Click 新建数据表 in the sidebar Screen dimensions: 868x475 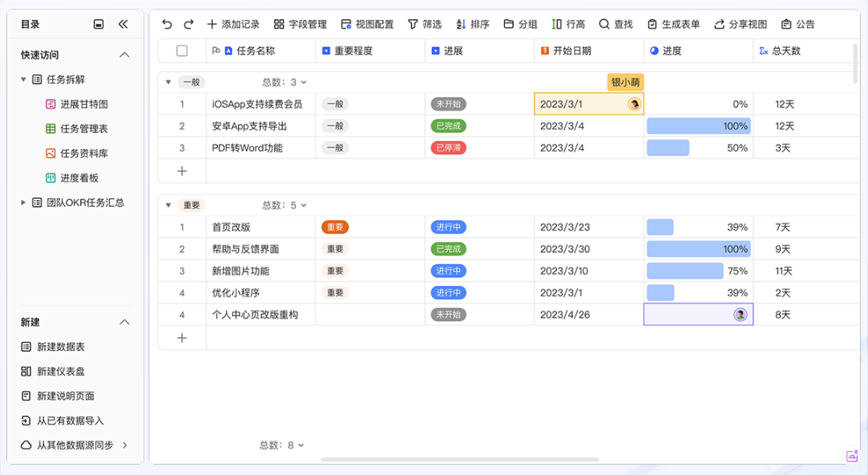[60, 347]
